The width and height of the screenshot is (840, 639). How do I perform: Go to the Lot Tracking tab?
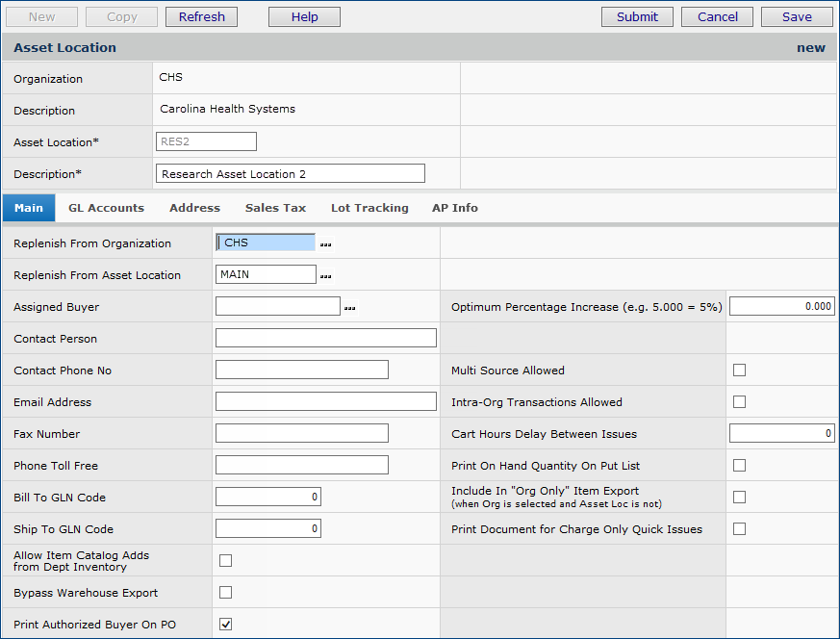(369, 208)
